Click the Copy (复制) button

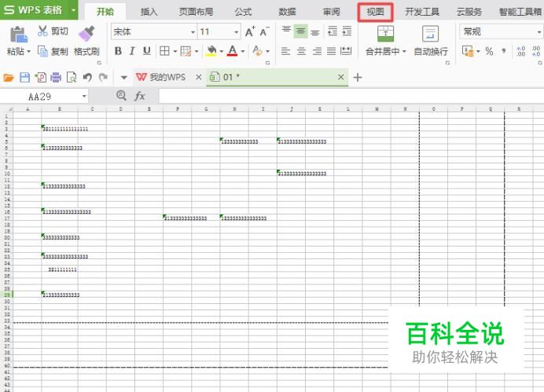tap(53, 51)
